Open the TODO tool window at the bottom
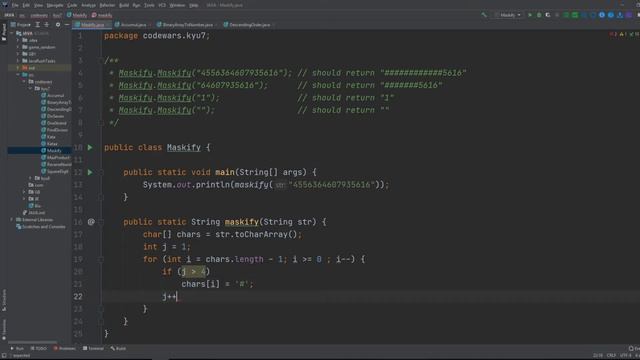This screenshot has height=360, width=640. 39,349
